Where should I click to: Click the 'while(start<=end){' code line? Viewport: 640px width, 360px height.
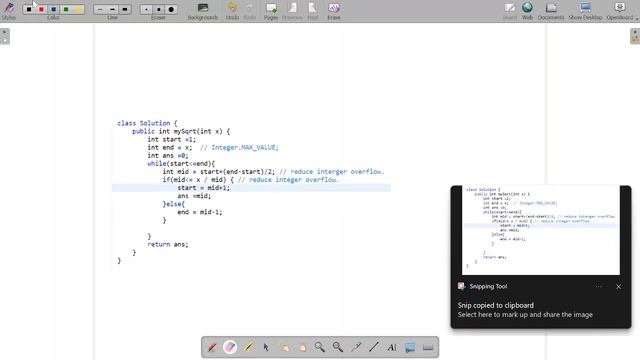181,164
